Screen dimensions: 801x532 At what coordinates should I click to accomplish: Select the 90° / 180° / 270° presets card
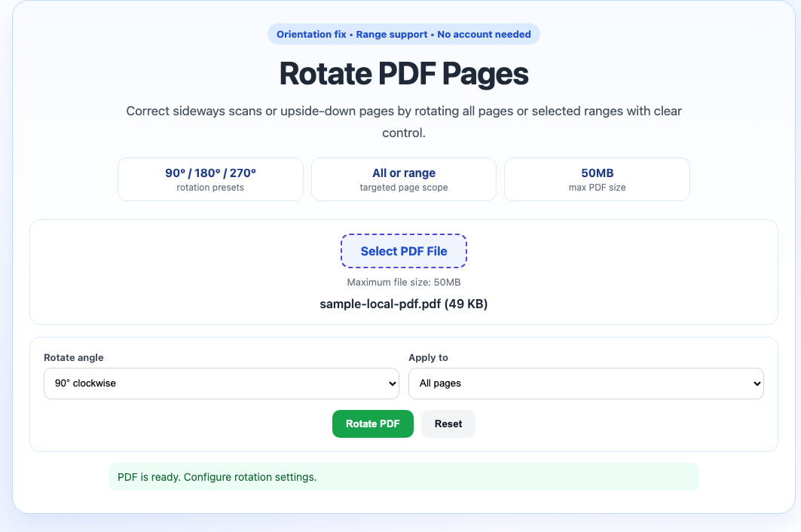click(x=210, y=179)
